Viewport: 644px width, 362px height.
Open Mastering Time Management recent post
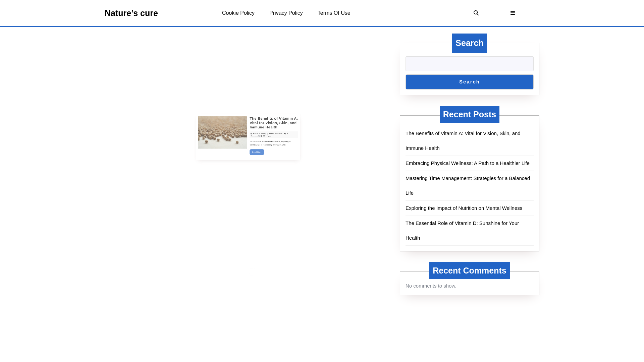(468, 185)
